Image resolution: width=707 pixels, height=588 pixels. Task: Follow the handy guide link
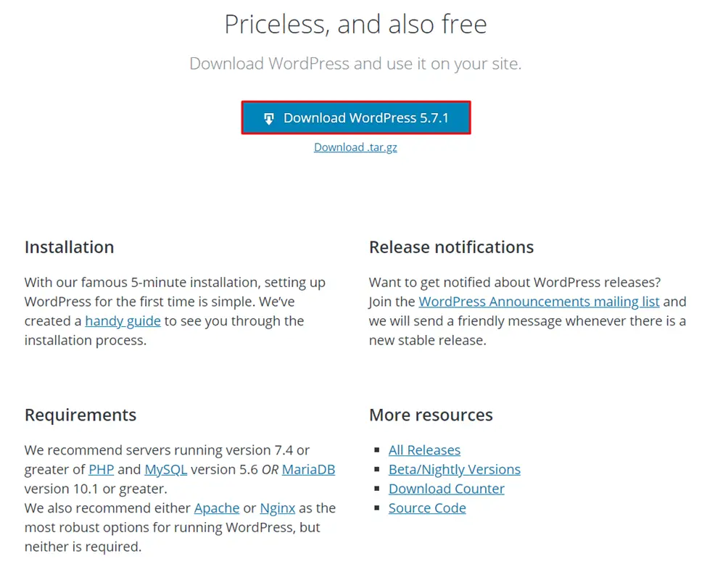(x=122, y=320)
